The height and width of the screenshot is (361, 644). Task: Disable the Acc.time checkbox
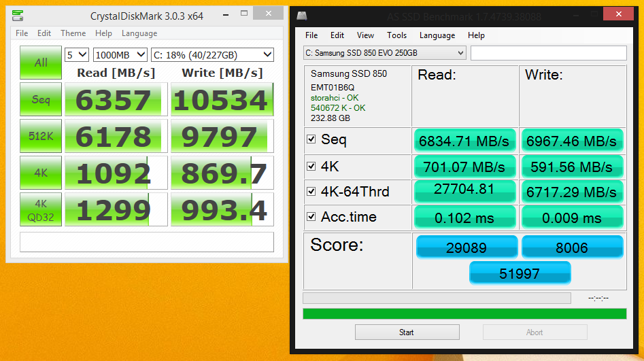[311, 217]
